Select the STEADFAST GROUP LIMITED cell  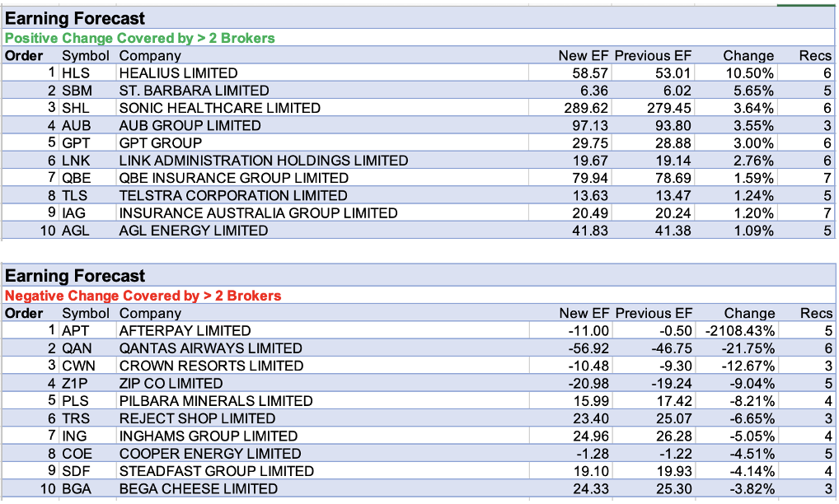216,471
